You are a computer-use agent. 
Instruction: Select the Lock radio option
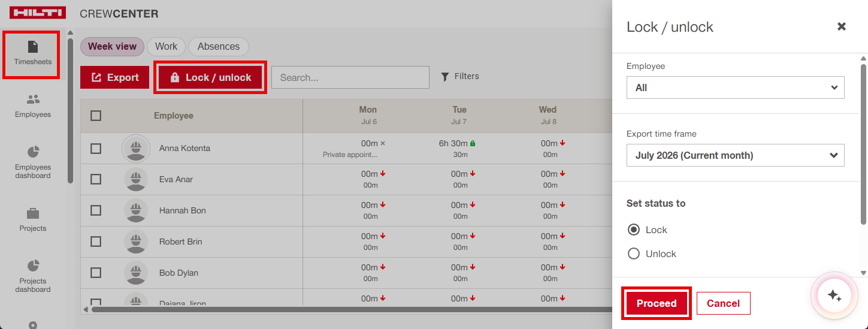point(634,230)
